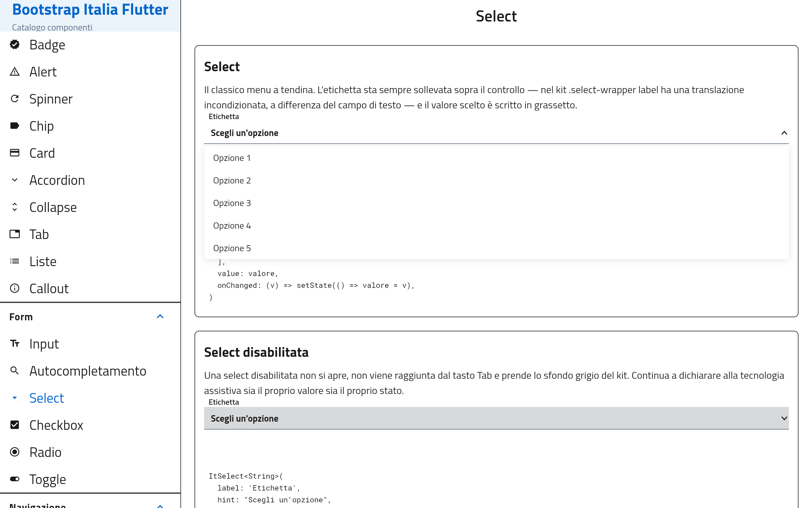Open the Toggle component page
The image size is (812, 508).
pos(90,479)
